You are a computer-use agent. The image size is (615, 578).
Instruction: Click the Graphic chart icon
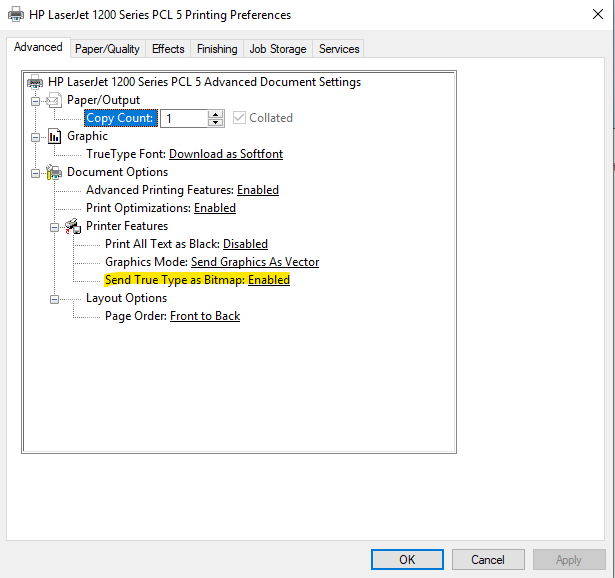point(55,136)
